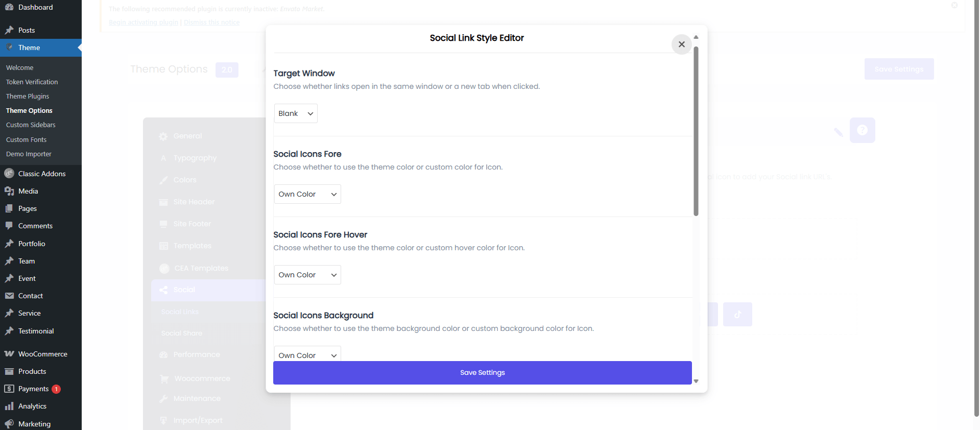Click the Comments speech bubble icon
This screenshot has width=980, height=430.
9,226
